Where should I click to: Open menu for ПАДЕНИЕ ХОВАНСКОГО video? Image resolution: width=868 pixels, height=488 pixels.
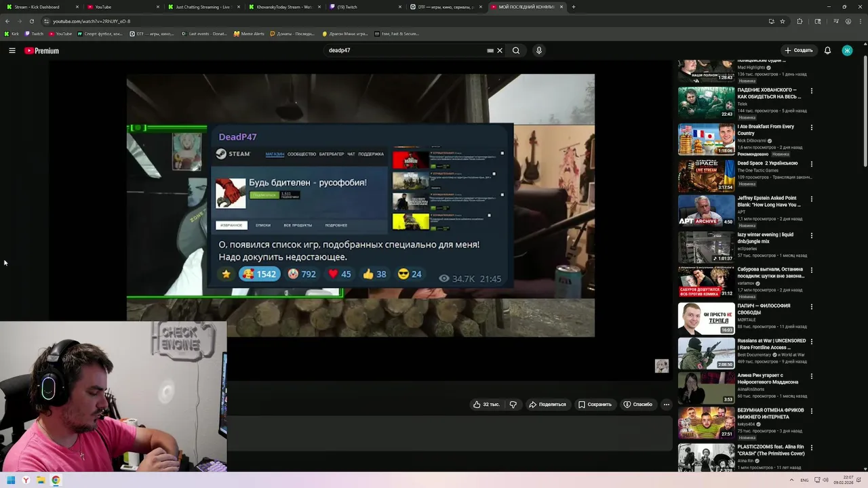point(811,91)
